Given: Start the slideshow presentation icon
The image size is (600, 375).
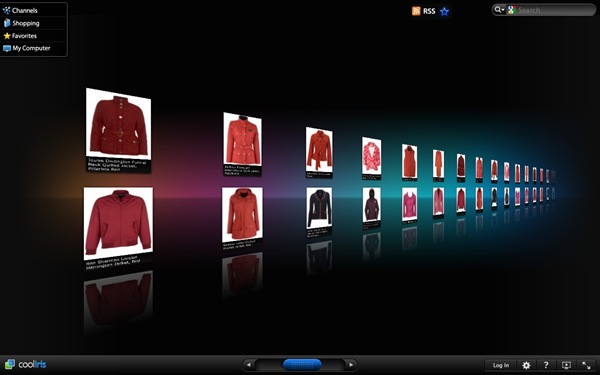Looking at the screenshot, I should 566,365.
